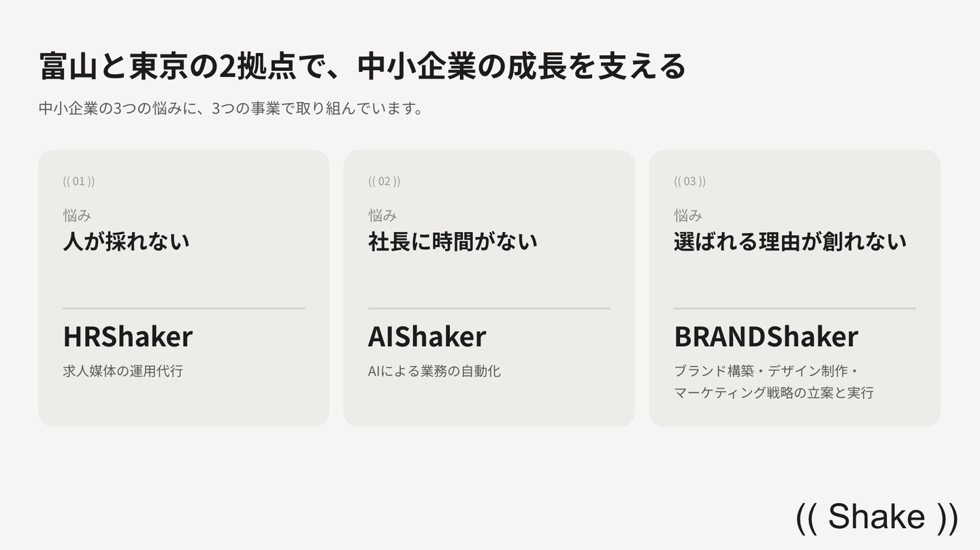Select the BRANDShaker service title
The height and width of the screenshot is (550, 980).
click(766, 336)
